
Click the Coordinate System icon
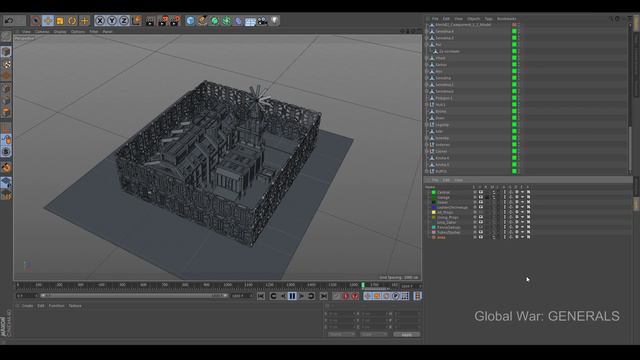(137, 20)
